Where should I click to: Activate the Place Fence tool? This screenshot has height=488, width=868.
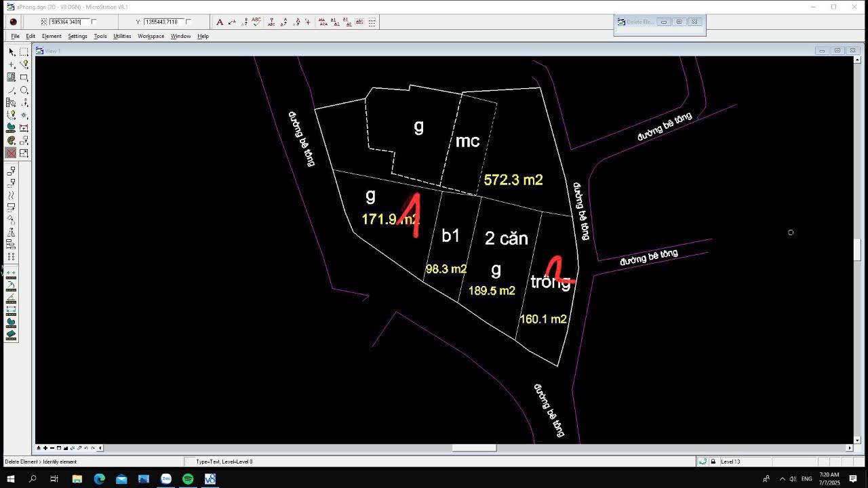(x=24, y=52)
